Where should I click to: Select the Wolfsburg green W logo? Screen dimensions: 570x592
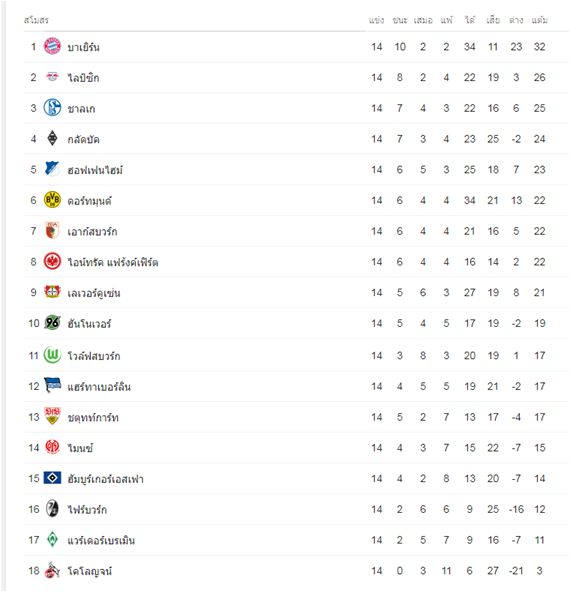click(52, 355)
